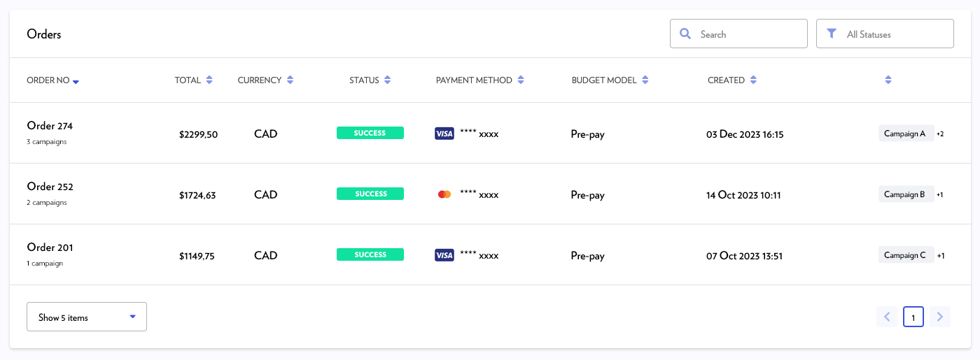This screenshot has height=360, width=980.
Task: Select page 1 in pagination
Action: click(x=913, y=317)
